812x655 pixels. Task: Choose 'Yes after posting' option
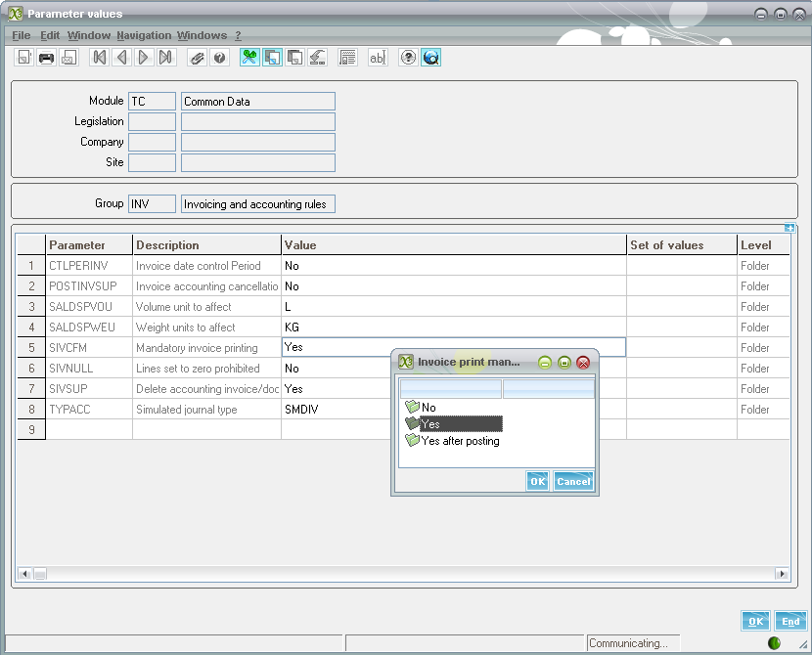coord(453,441)
